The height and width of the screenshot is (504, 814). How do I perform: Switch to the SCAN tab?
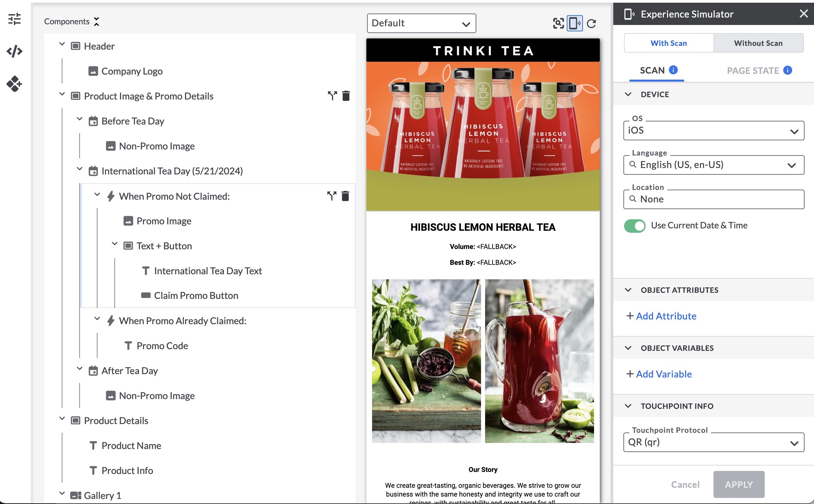(x=657, y=71)
